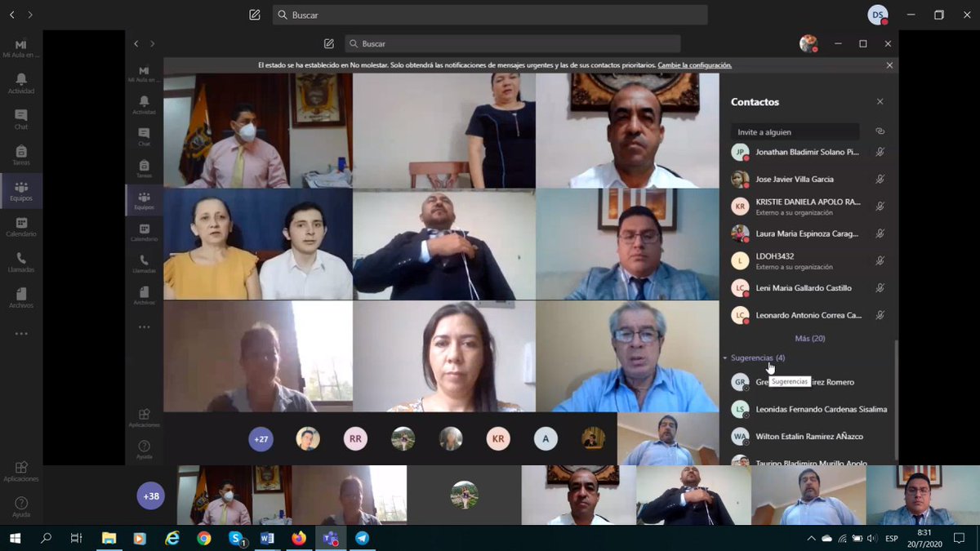Screen dimensions: 980x551
Task: Toggle mute for Leonardo Antonio Correa
Action: point(880,314)
